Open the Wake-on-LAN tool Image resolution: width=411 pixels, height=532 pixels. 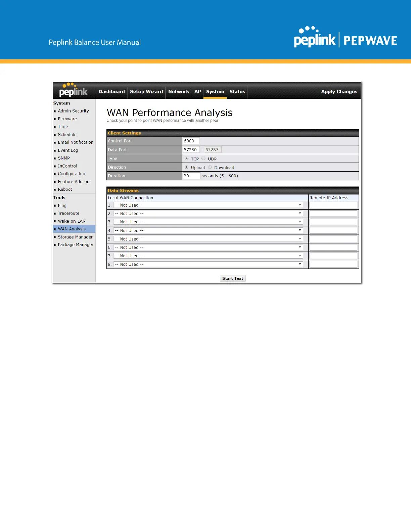72,221
